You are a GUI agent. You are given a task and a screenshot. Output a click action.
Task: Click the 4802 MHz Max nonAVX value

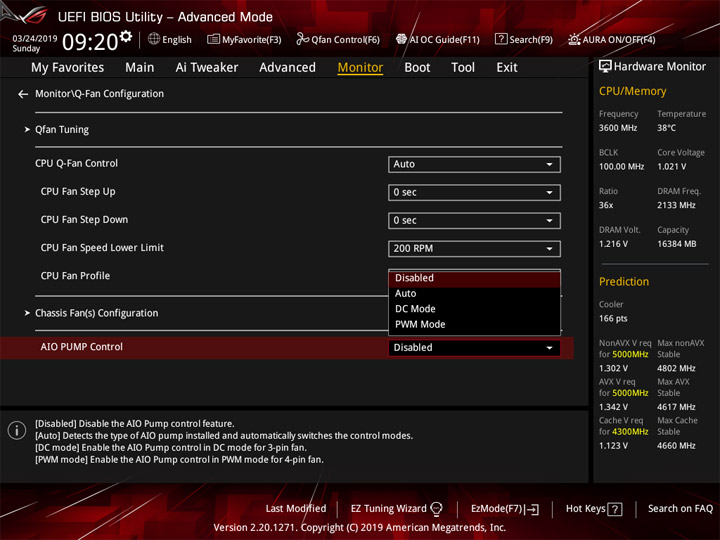(676, 368)
